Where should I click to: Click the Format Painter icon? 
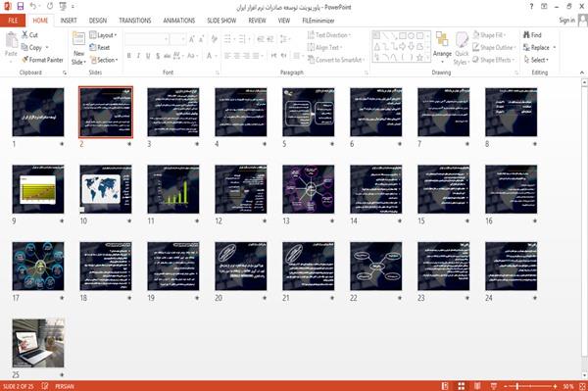pos(25,60)
